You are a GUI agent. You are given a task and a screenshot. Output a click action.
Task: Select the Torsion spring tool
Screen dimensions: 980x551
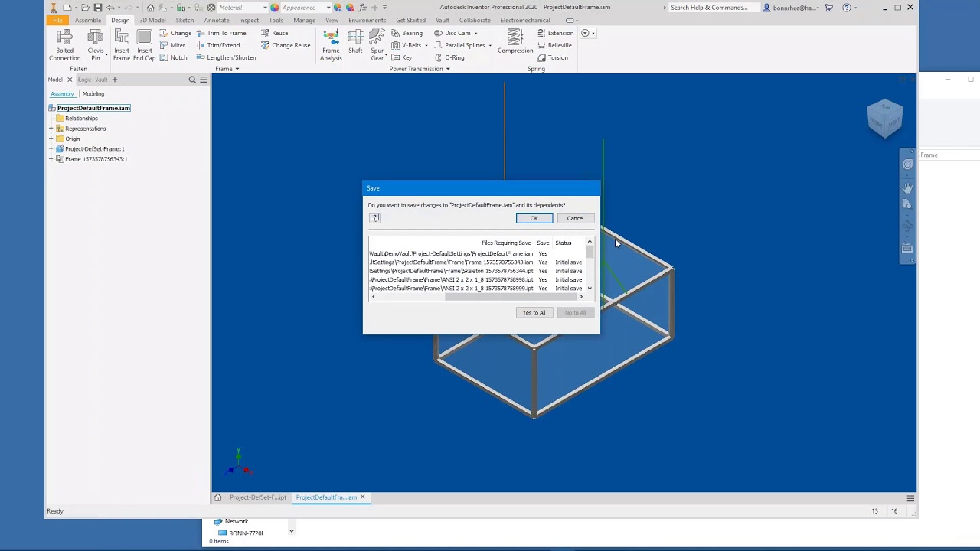pyautogui.click(x=553, y=57)
